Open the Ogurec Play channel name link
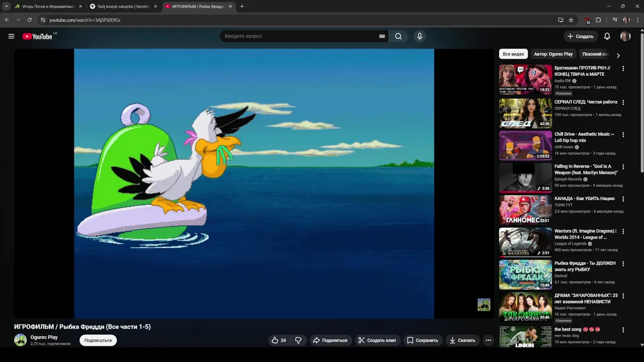The width and height of the screenshot is (644, 362). point(44,337)
